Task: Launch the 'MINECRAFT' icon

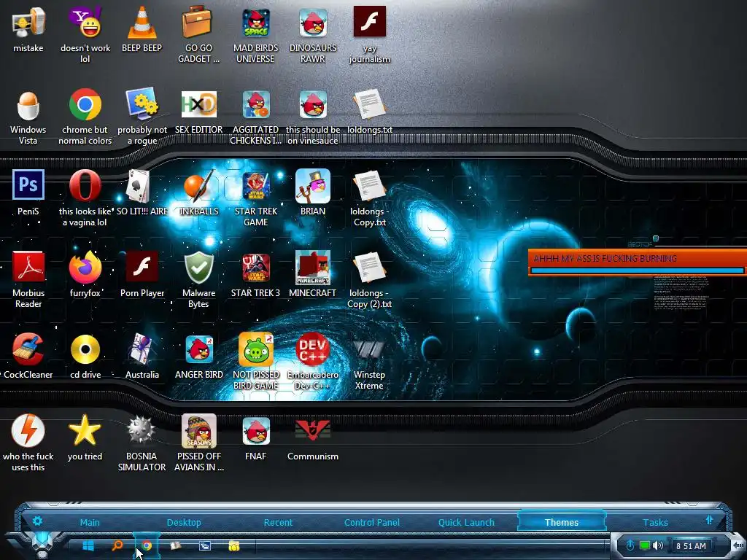Action: pyautogui.click(x=313, y=268)
